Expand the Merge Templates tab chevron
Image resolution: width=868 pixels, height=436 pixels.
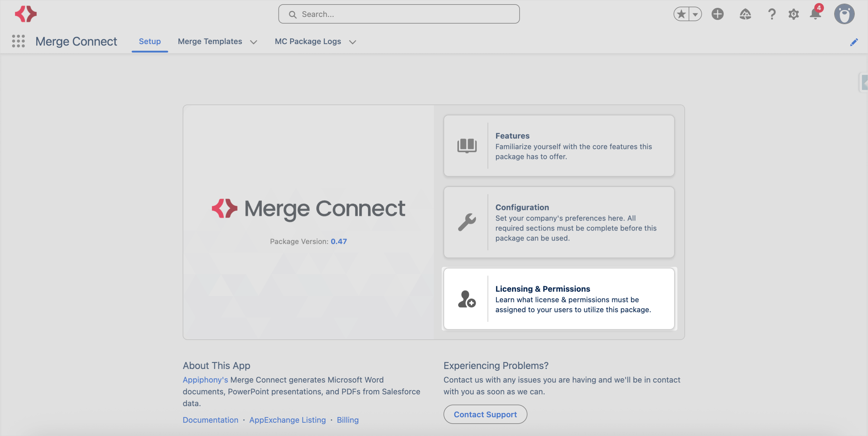click(253, 42)
